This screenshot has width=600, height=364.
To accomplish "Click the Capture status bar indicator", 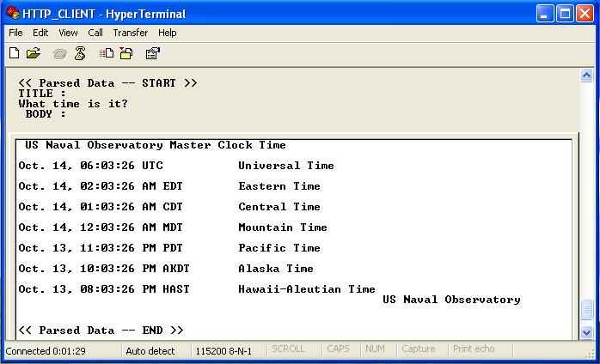I will pyautogui.click(x=419, y=349).
